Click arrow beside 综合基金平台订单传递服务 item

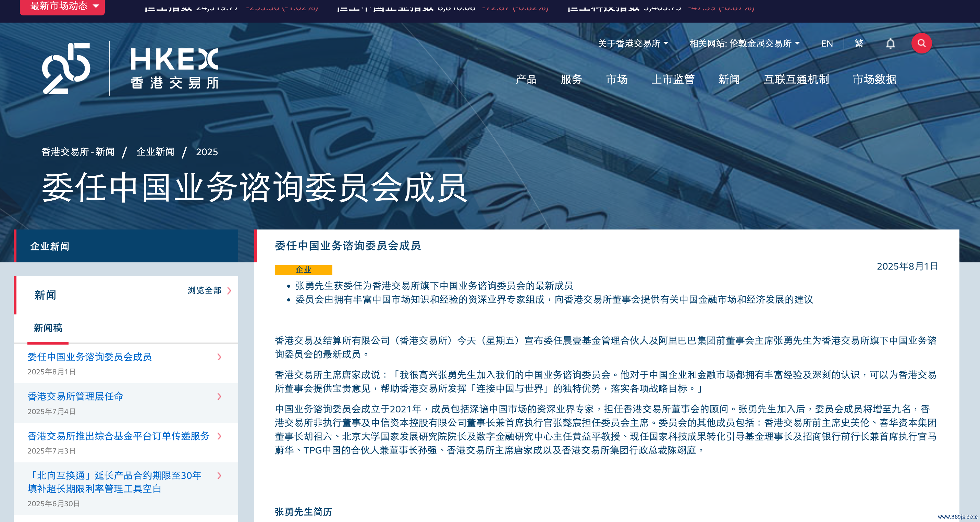[219, 436]
